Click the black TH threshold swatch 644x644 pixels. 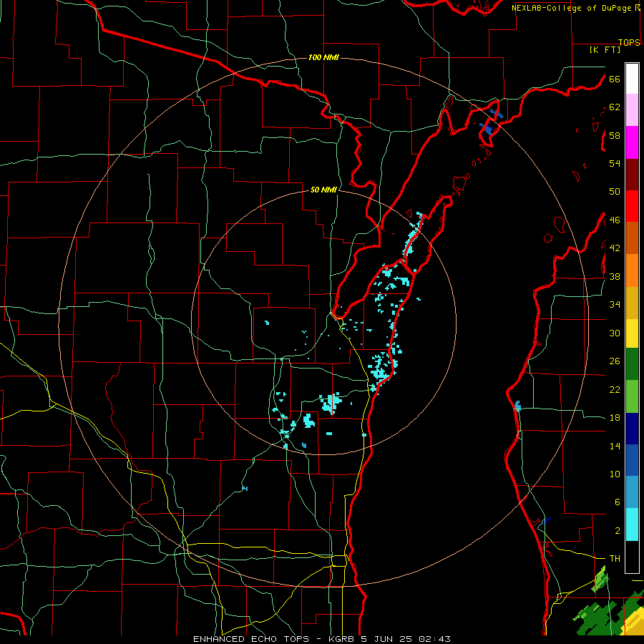click(x=632, y=557)
